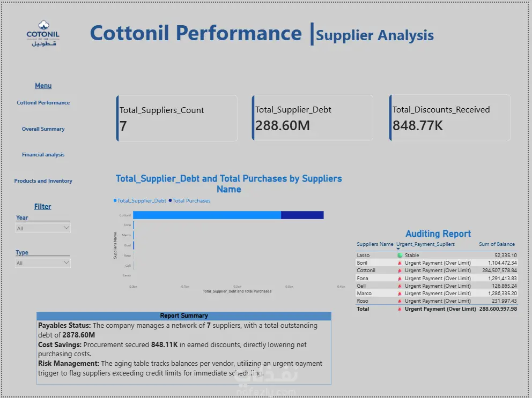
Task: Click the Auditing Report title
Action: coord(438,234)
